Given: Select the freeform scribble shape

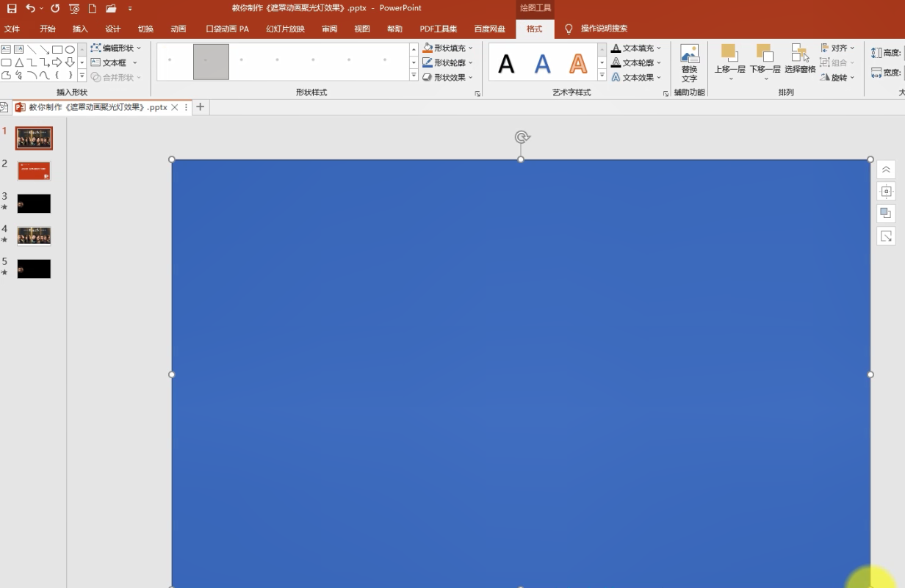Looking at the screenshot, I should (19, 75).
